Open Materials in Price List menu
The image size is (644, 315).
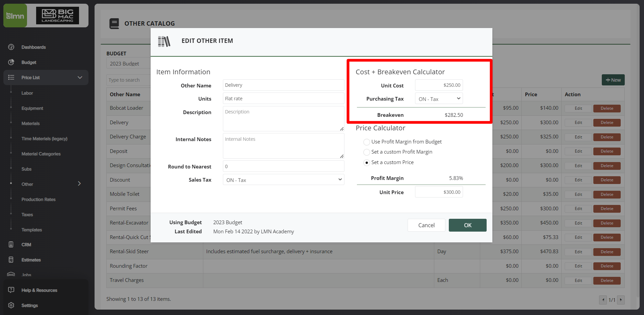pyautogui.click(x=31, y=124)
